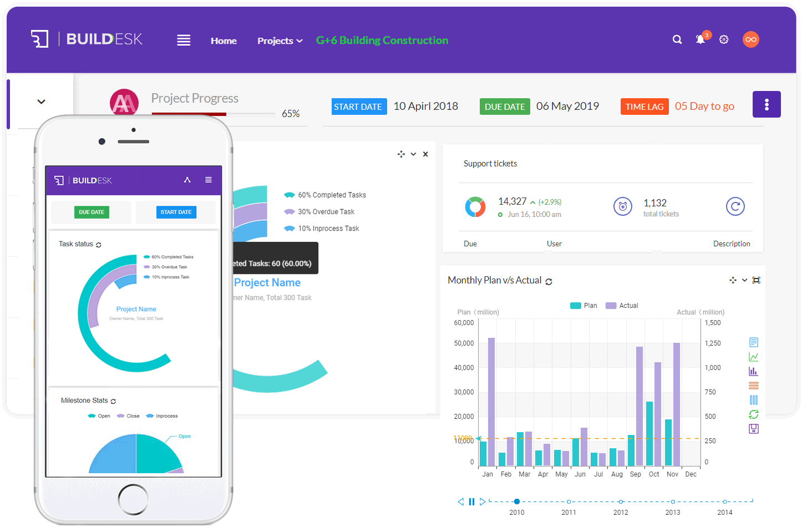812x532 pixels.
Task: Switch chart to line view
Action: coord(754,357)
